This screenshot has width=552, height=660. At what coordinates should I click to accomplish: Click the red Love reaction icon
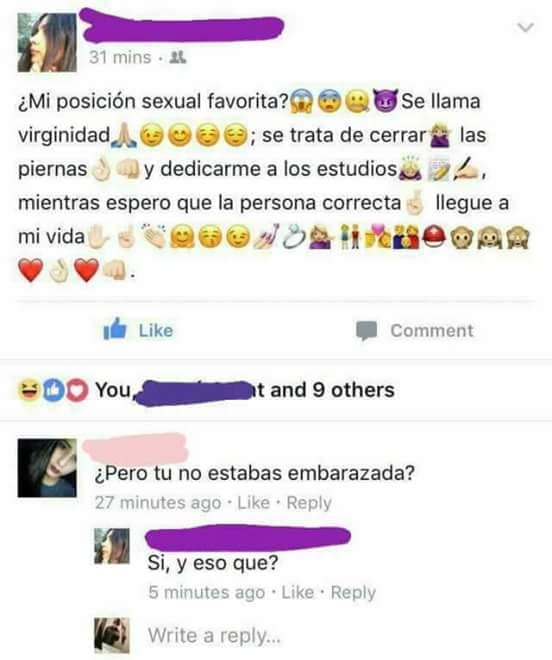coord(76,390)
